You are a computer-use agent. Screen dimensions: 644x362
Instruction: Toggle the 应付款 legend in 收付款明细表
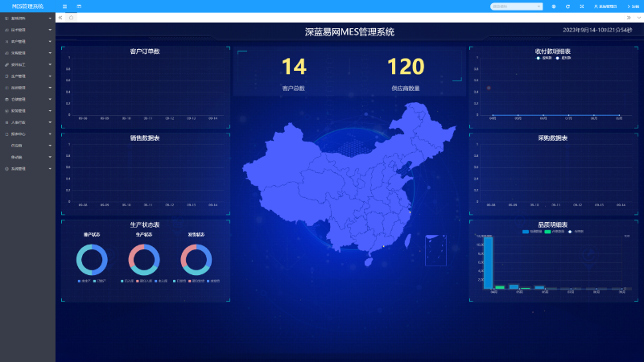[x=563, y=58]
